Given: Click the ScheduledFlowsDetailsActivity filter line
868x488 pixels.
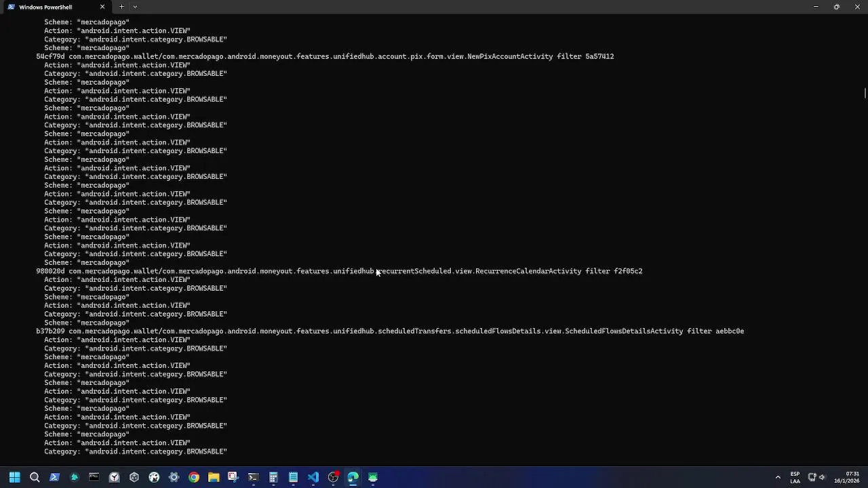Looking at the screenshot, I should (x=390, y=331).
